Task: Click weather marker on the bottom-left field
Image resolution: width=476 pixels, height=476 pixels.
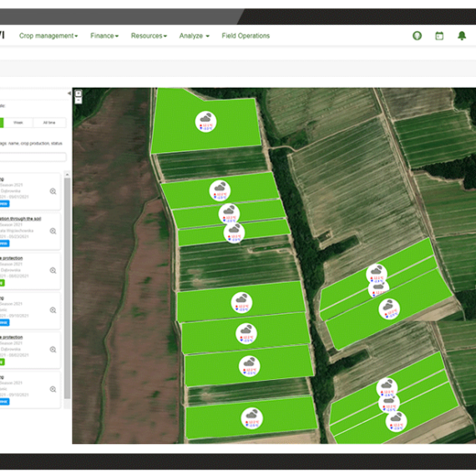Action: point(251,418)
